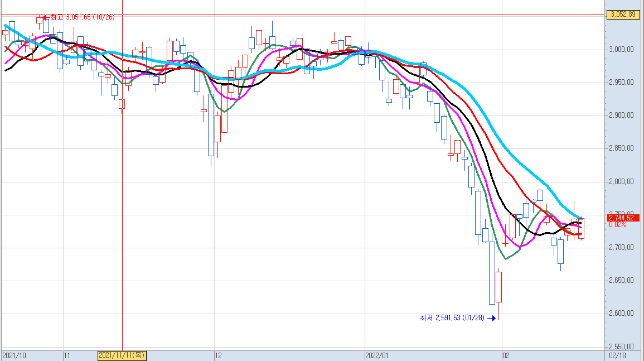Click the high price annotation 3,051.65 (10/26)

82,17
